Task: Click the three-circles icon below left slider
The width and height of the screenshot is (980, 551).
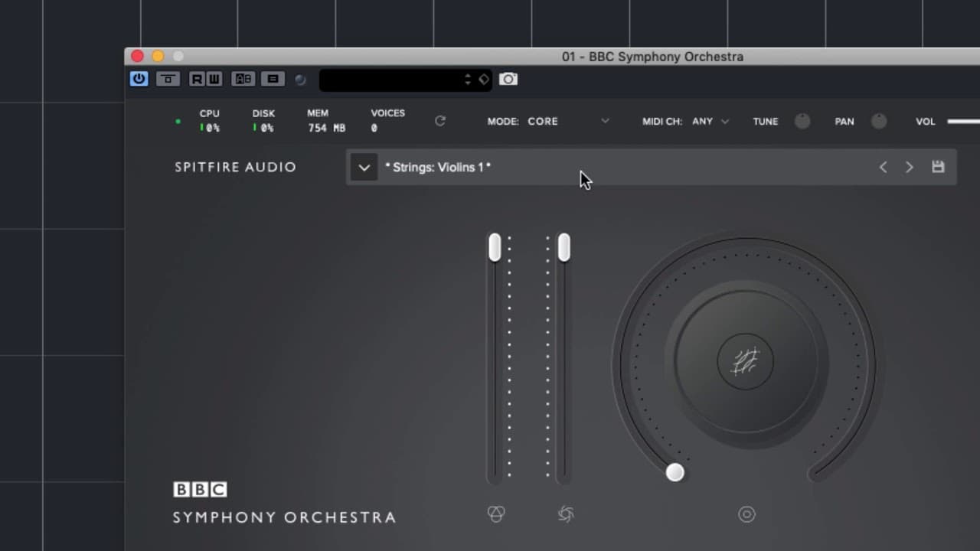Action: tap(496, 514)
